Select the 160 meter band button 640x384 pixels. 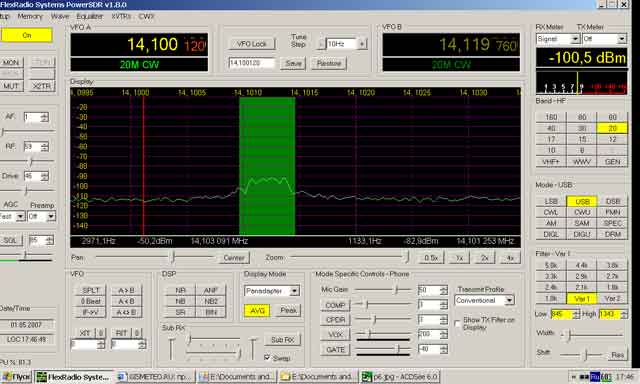tap(551, 117)
